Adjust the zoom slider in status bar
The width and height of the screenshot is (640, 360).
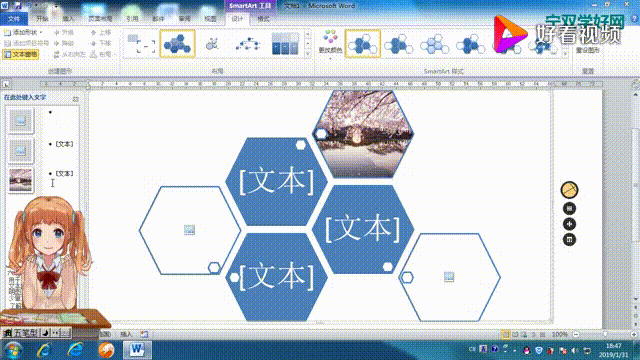click(x=605, y=334)
